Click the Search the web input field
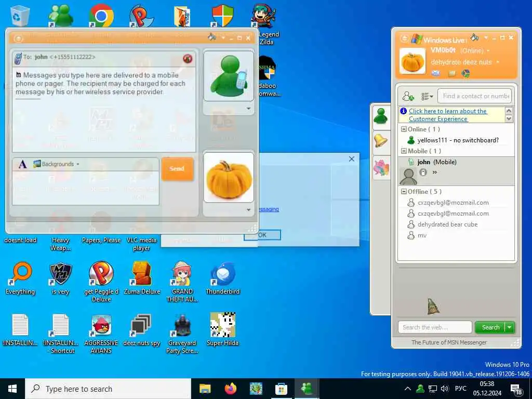This screenshot has width=532, height=399. coord(435,327)
